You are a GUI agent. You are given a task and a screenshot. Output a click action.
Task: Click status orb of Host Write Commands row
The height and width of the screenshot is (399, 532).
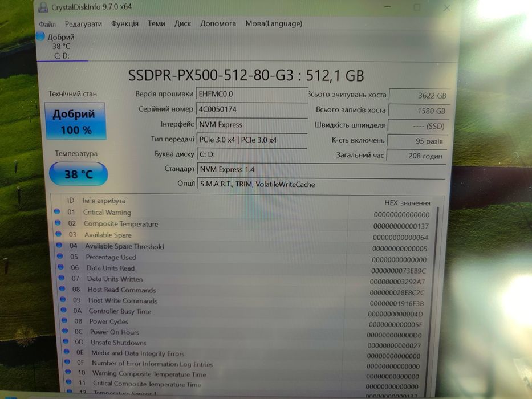coord(63,299)
